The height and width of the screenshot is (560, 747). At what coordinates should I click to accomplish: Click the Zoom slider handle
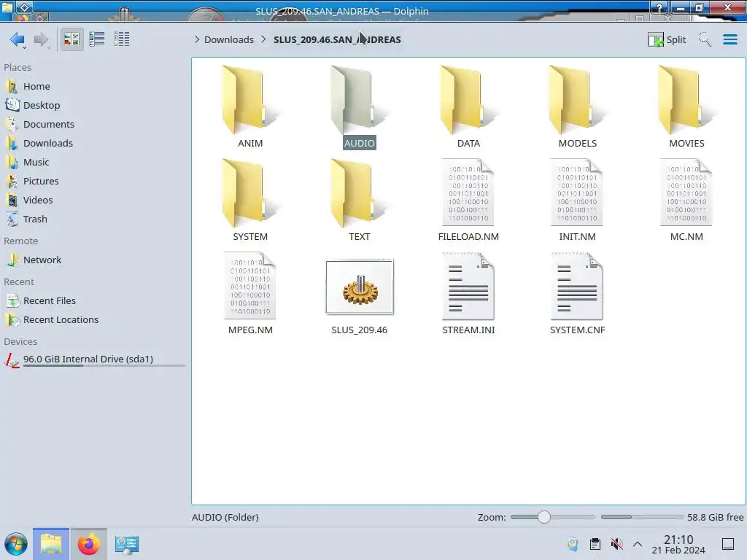[543, 517]
